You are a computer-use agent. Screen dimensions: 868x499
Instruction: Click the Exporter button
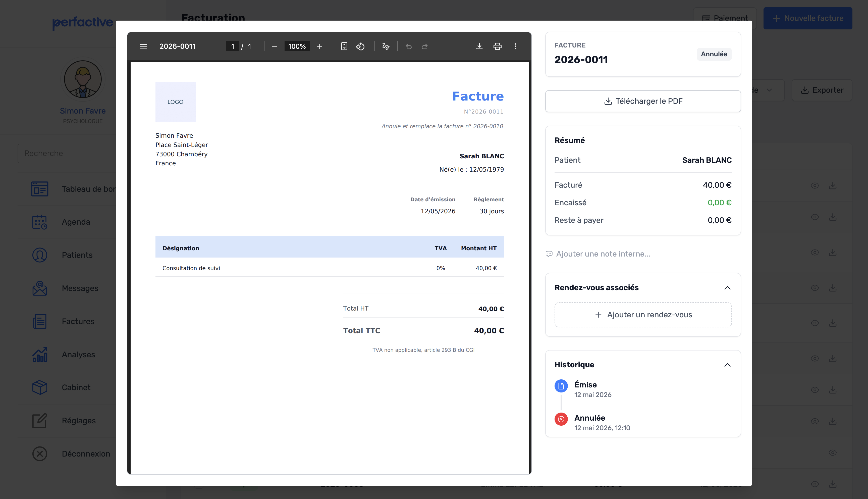pyautogui.click(x=822, y=90)
